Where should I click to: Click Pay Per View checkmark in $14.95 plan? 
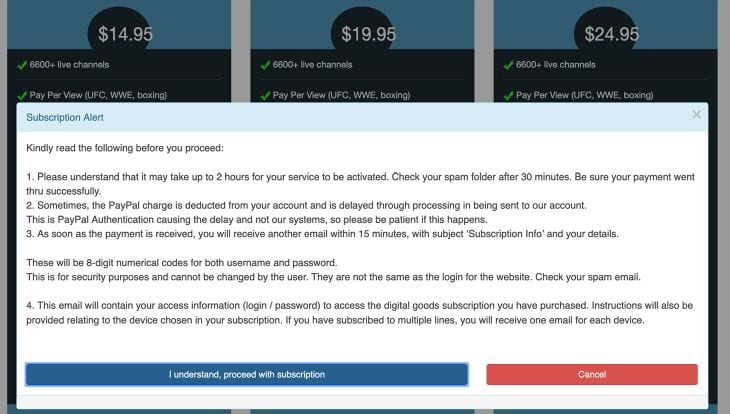click(x=22, y=95)
